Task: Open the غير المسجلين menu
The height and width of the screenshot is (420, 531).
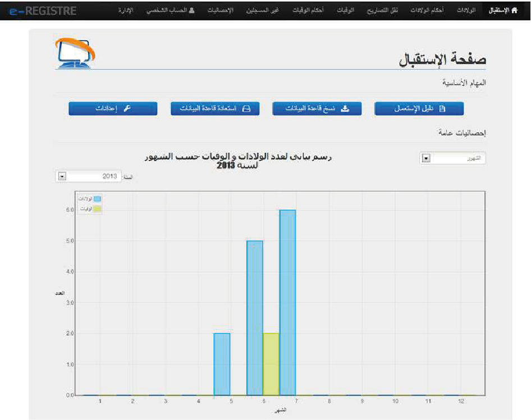Action: pos(263,10)
